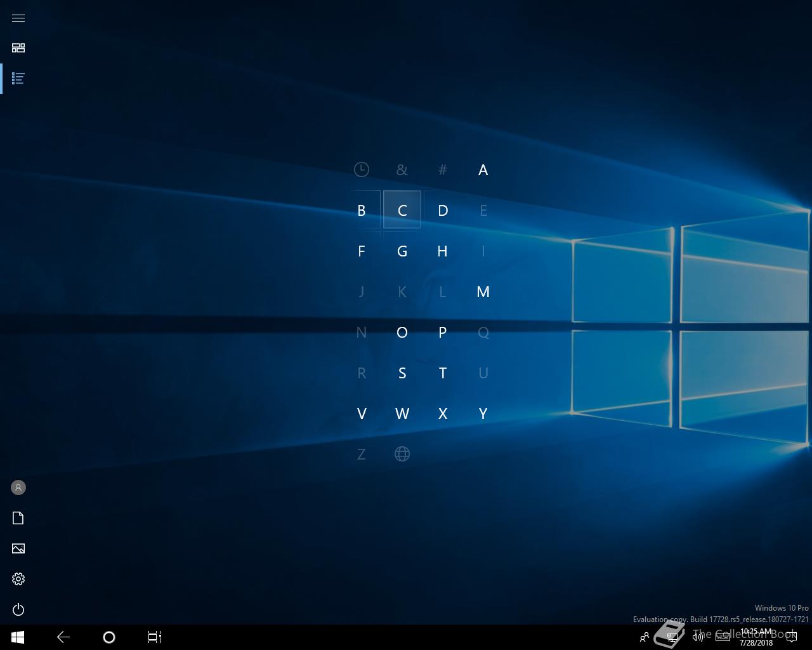This screenshot has height=650, width=812.
Task: Open the Action Center notifications
Action: [x=791, y=637]
